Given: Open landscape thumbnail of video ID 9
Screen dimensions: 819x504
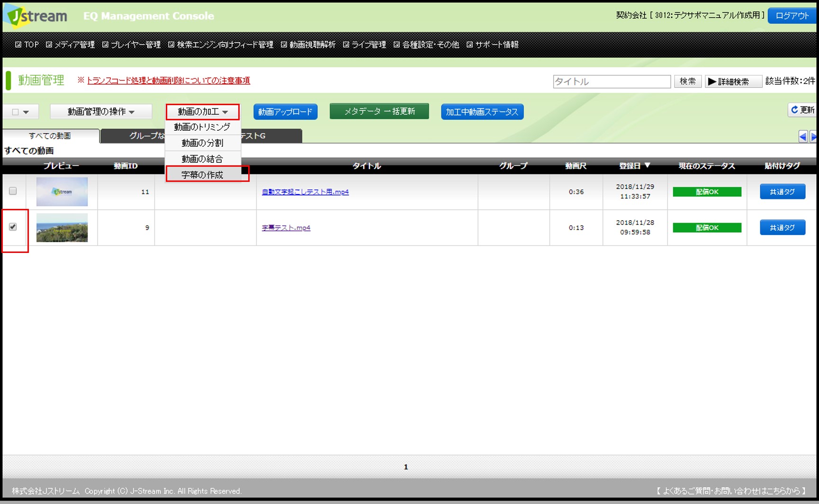Looking at the screenshot, I should coord(62,228).
